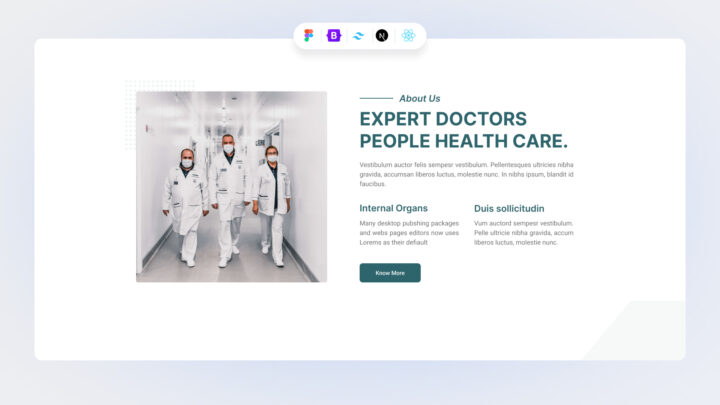This screenshot has height=405, width=720.
Task: Select the Vestibulum auctor intro paragraph
Action: pos(467,174)
